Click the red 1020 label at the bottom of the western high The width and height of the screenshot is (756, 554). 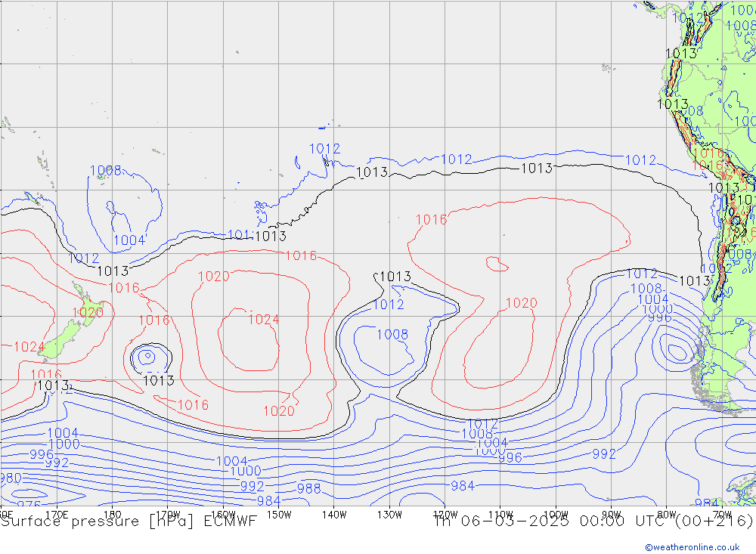tap(279, 410)
